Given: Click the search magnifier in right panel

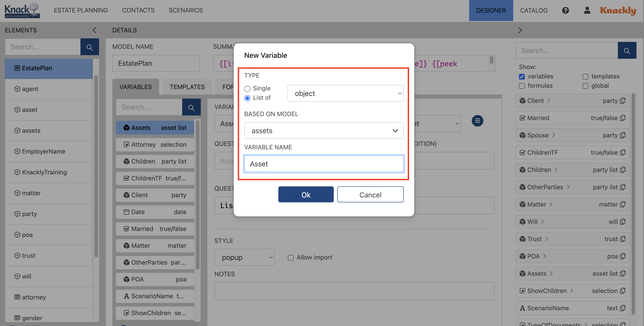Looking at the screenshot, I should pyautogui.click(x=627, y=50).
